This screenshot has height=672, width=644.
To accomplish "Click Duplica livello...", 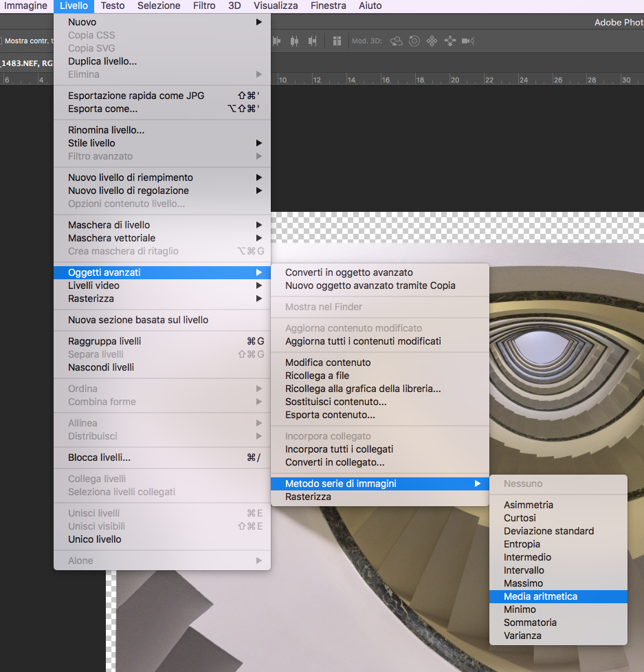I will click(102, 61).
